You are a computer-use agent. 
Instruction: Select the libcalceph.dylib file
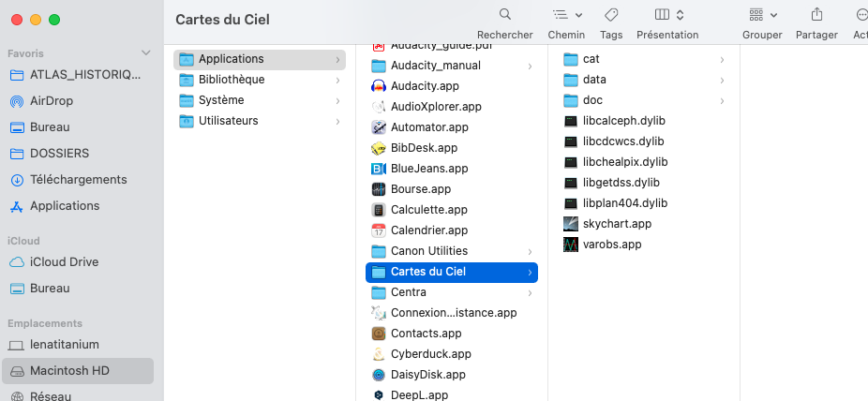(x=623, y=121)
